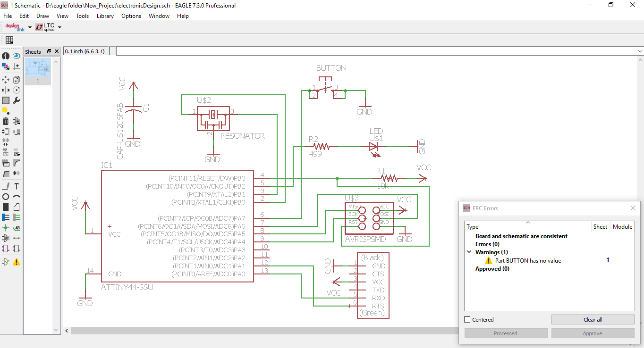Viewport: 644px width, 348px height.
Task: Open the Tools menu
Action: click(x=83, y=16)
